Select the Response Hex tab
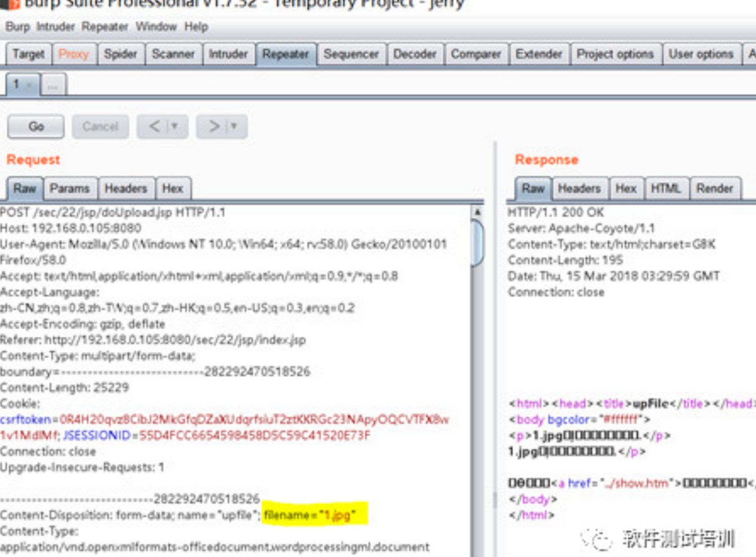This screenshot has width=756, height=557. [626, 189]
